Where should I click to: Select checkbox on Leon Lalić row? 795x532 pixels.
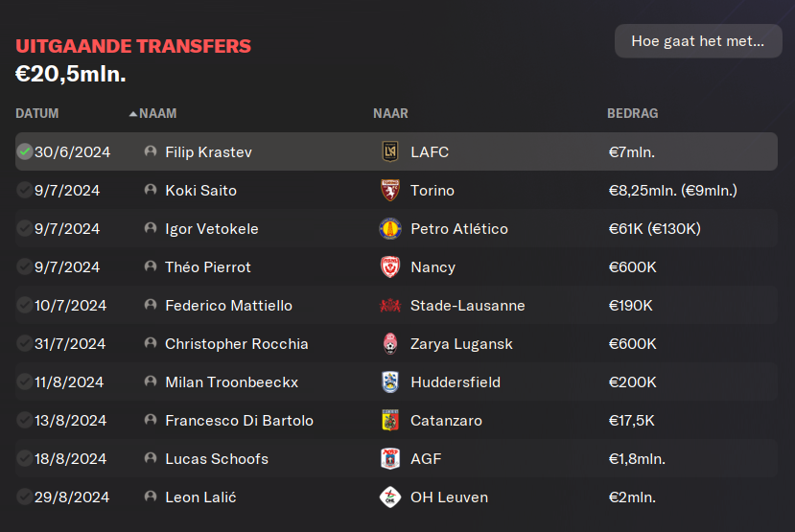point(24,497)
